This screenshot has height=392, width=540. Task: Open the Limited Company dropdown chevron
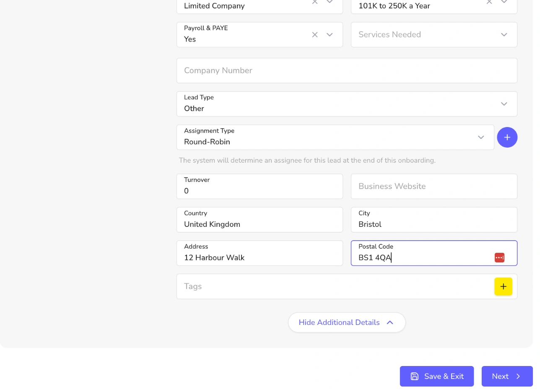coord(330,2)
